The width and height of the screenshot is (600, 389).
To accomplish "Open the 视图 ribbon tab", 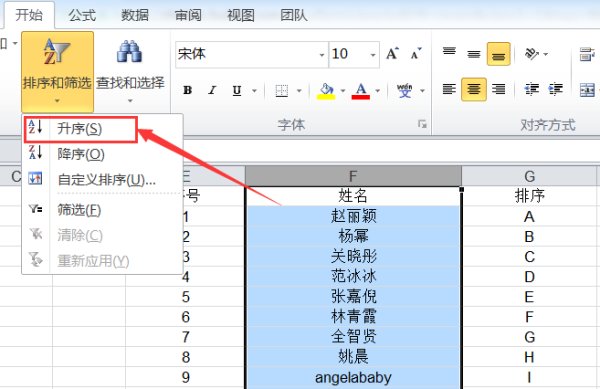I will (241, 16).
